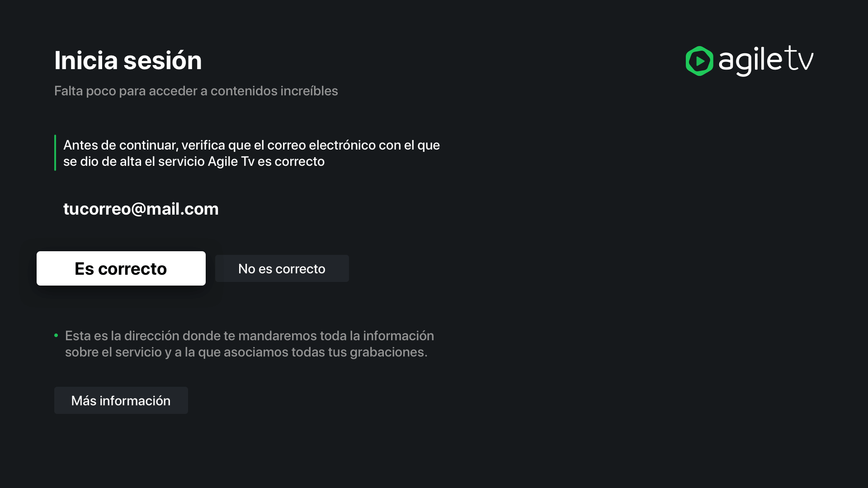
Task: Click the green bullet dot before info text
Action: click(x=56, y=335)
